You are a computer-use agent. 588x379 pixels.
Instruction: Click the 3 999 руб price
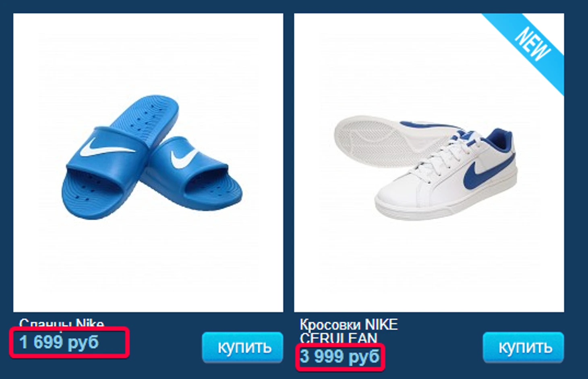click(x=340, y=356)
